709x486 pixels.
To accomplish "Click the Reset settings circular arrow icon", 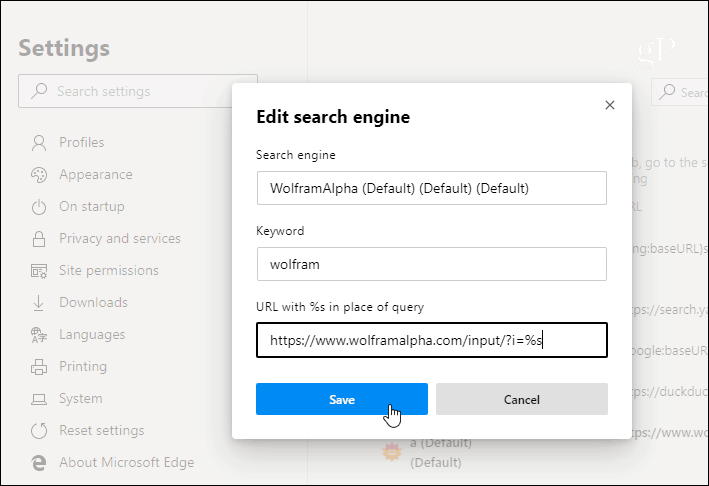I will click(x=39, y=431).
